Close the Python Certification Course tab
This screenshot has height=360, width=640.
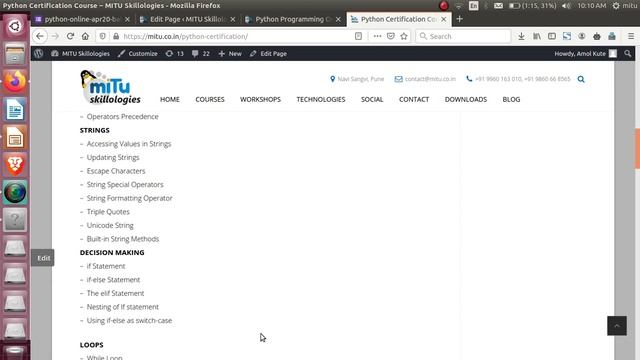coord(444,19)
